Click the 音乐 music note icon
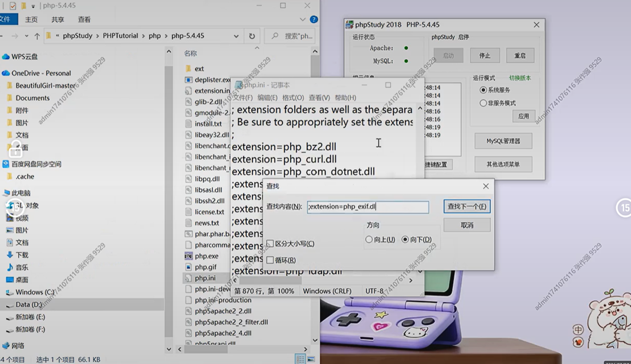This screenshot has height=364, width=631. click(10, 267)
